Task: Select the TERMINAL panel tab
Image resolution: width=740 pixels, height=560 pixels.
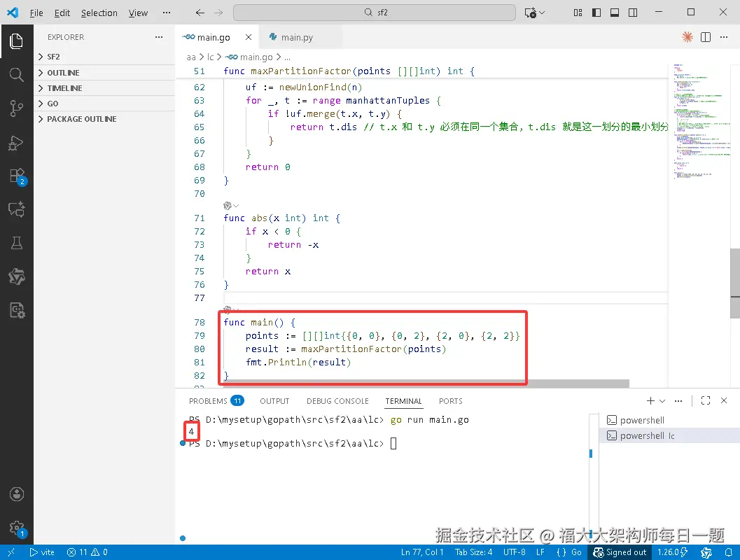Action: click(x=403, y=401)
